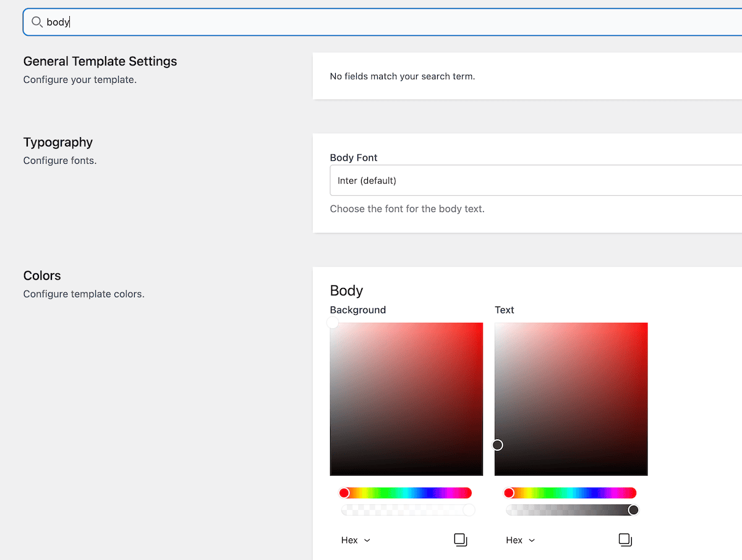Click the Text opacity slider's dark thumb

click(x=633, y=510)
